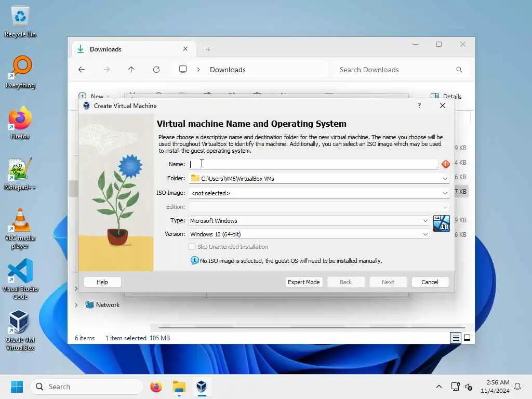Expand the Network tree item
Image resolution: width=532 pixels, height=399 pixels.
coord(76,305)
